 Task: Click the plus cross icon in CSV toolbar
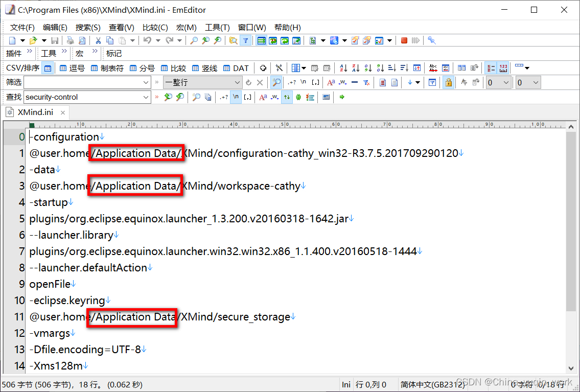coord(263,68)
